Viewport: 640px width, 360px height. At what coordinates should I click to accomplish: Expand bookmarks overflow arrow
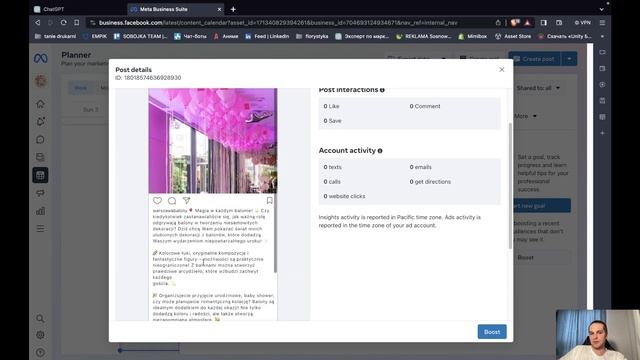[x=602, y=36]
